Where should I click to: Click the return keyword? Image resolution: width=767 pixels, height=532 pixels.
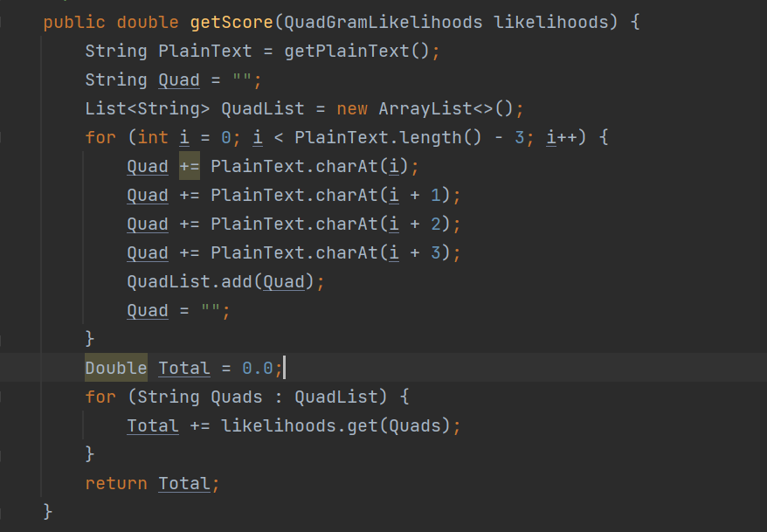(x=116, y=484)
